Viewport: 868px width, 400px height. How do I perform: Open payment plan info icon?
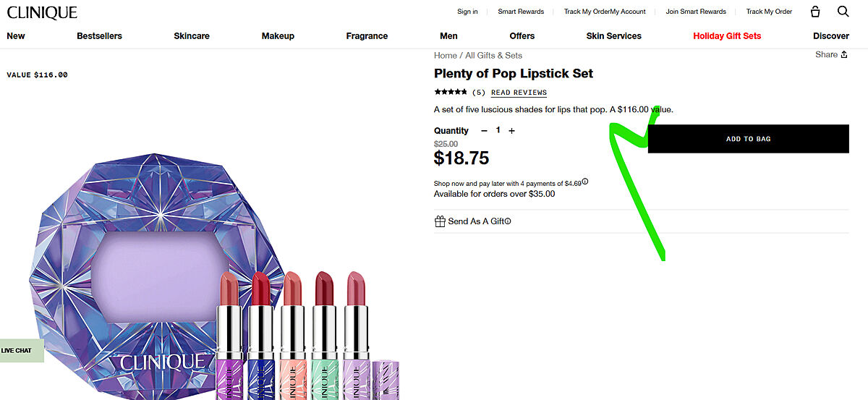click(x=585, y=182)
